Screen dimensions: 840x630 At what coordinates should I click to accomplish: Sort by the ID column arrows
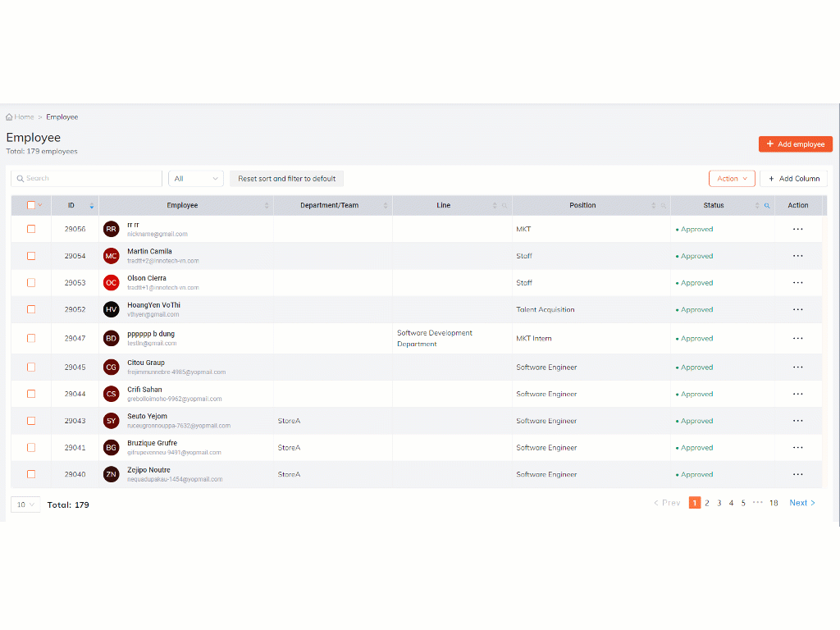coord(92,206)
